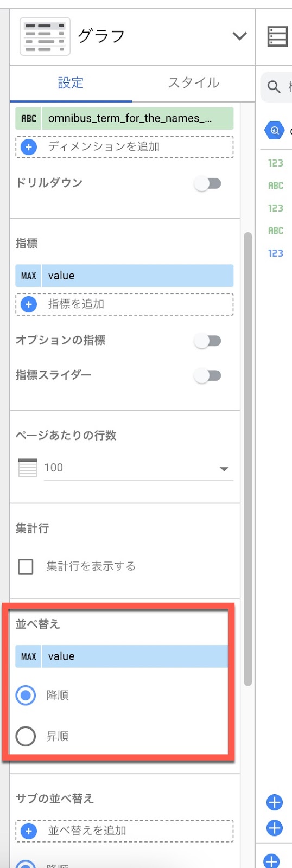Enable the オプションの指標 switch
This screenshot has height=868, width=292.
pos(208,341)
